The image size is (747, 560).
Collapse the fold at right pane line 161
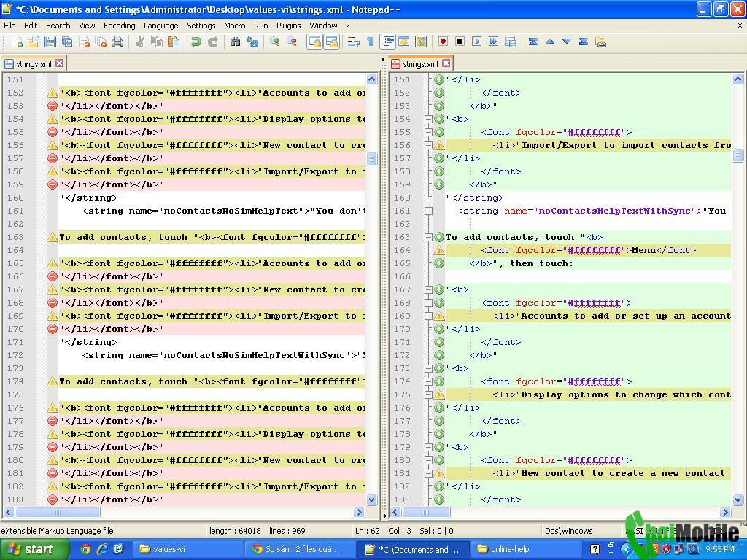428,211
